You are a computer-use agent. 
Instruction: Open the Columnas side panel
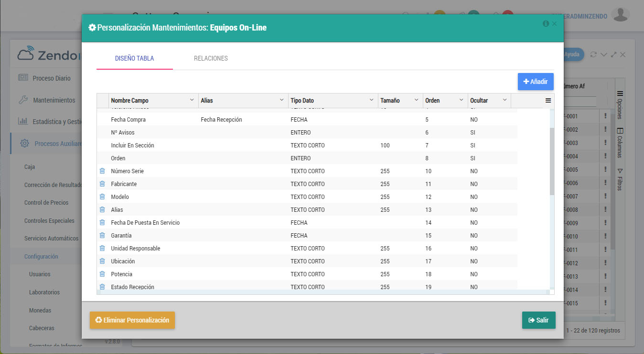tap(620, 142)
